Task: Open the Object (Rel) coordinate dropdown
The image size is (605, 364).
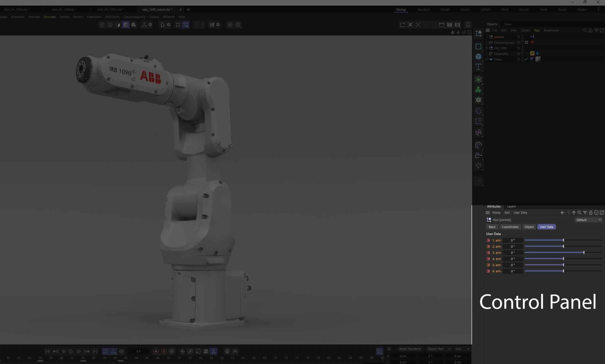Action: click(x=439, y=349)
